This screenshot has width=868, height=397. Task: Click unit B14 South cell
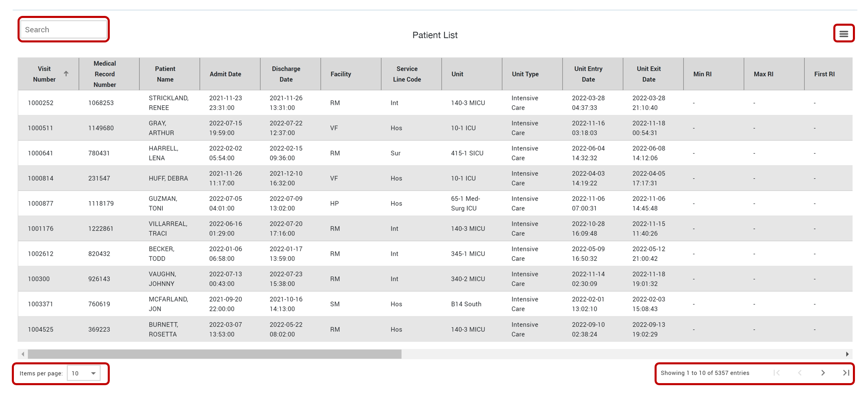(466, 304)
